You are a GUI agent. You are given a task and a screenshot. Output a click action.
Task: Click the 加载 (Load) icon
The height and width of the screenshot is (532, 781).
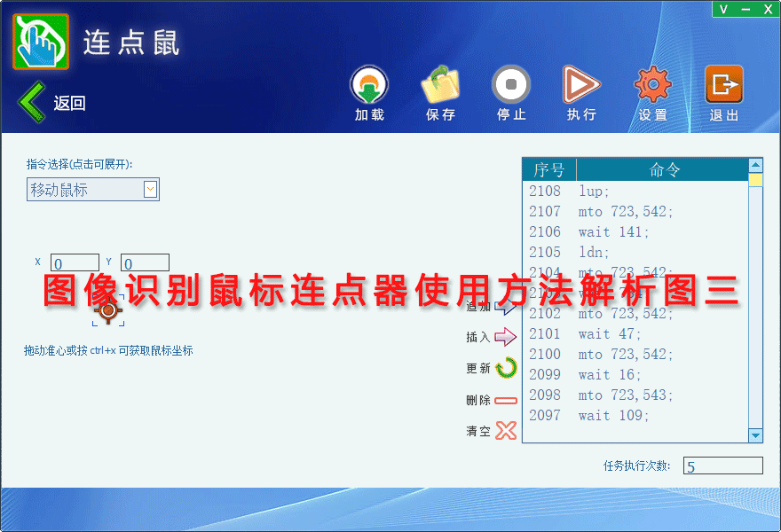point(368,86)
